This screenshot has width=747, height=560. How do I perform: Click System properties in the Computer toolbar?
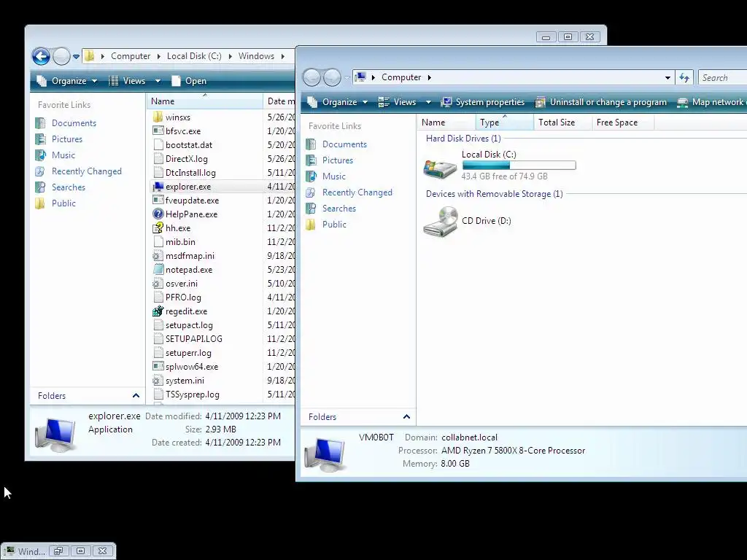click(x=483, y=102)
